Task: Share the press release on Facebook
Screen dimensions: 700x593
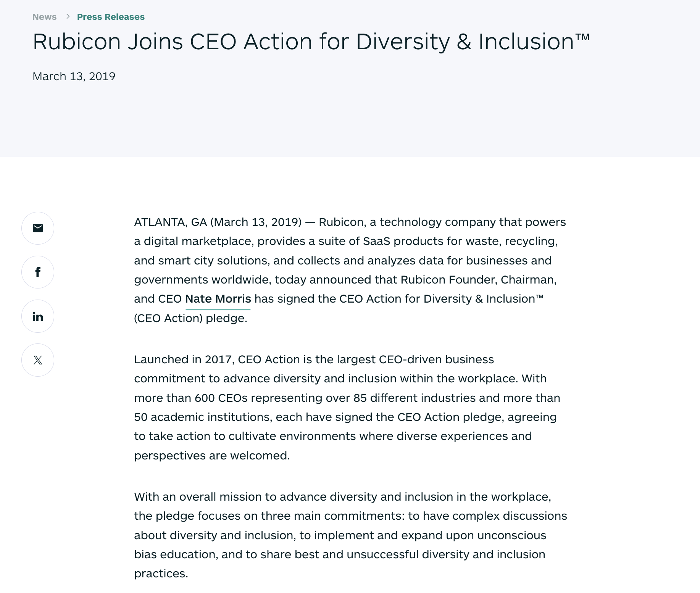Action: click(38, 272)
